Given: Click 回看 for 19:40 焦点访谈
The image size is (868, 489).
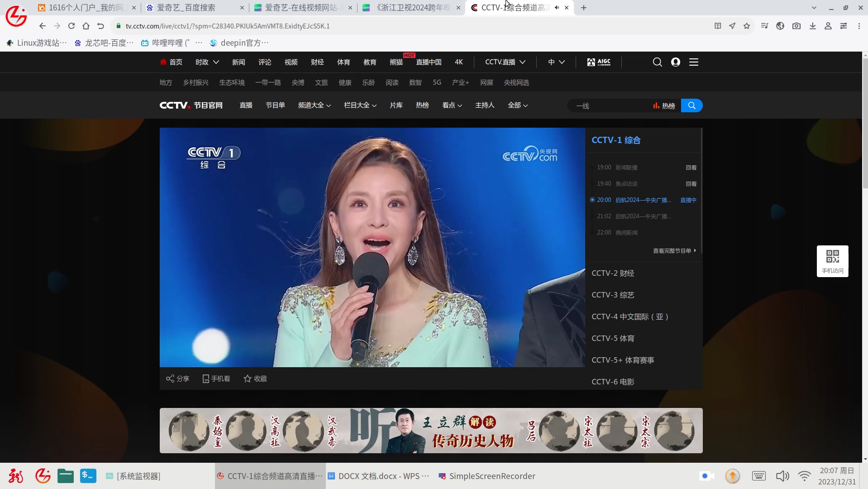Looking at the screenshot, I should (x=691, y=184).
